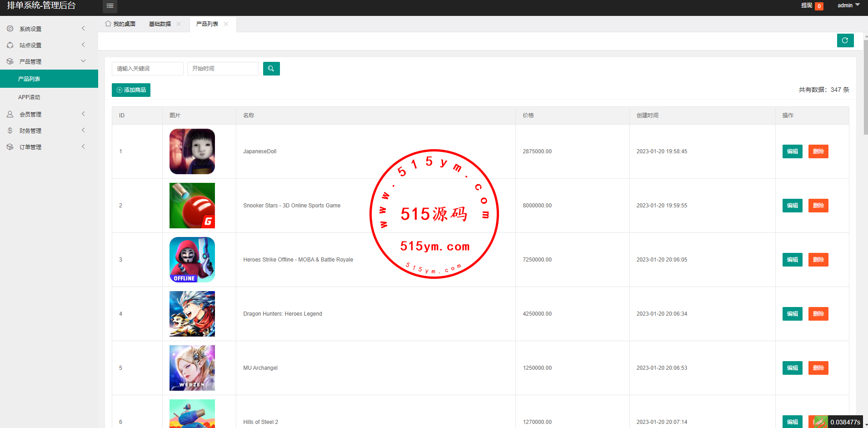
Task: Click the search magnifier button
Action: point(271,69)
